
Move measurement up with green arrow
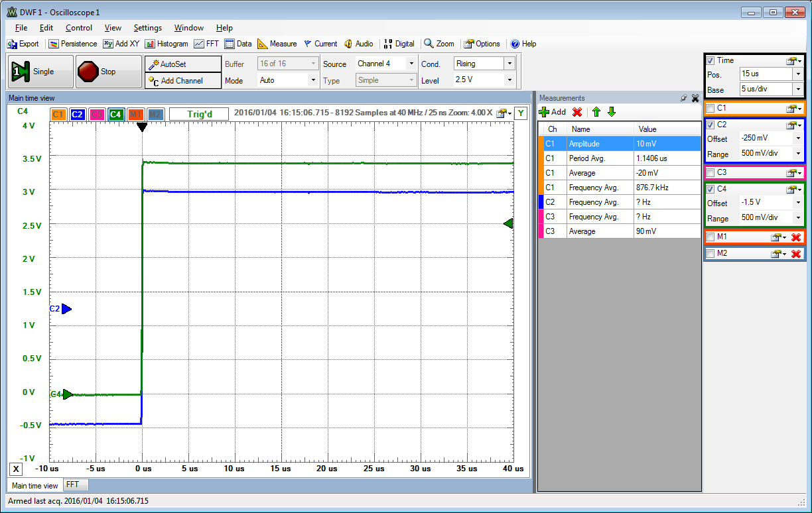(596, 112)
